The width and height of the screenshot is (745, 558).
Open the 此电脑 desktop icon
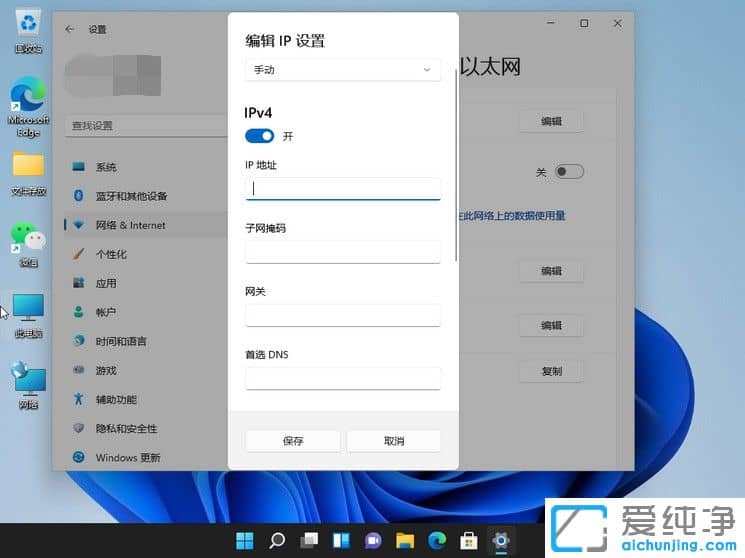[x=29, y=316]
